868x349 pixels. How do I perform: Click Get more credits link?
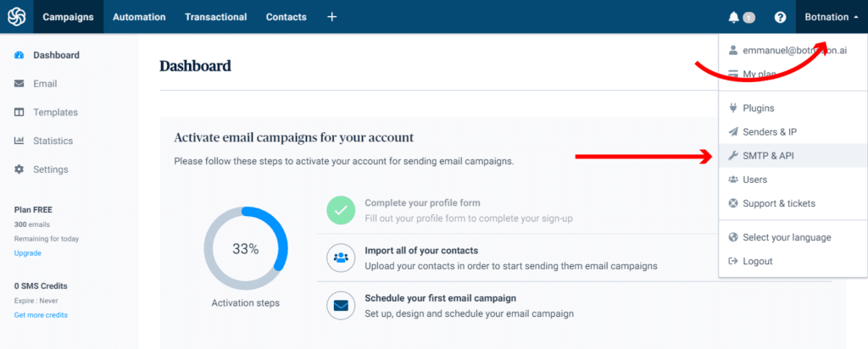tap(41, 314)
